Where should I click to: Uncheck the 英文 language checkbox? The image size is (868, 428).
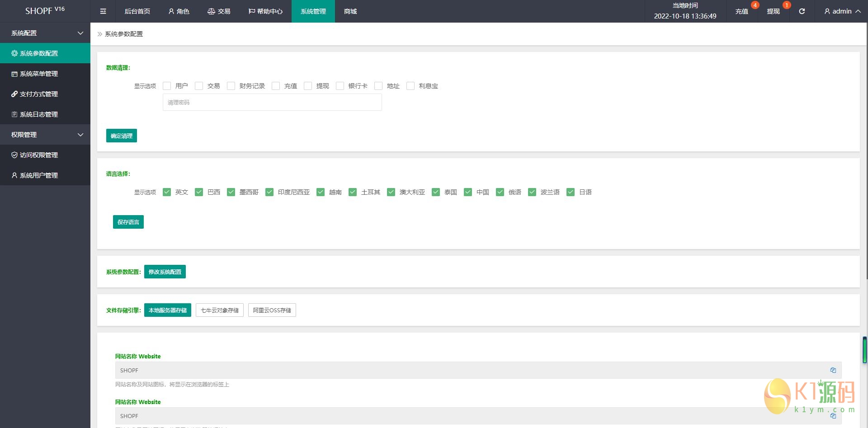167,192
